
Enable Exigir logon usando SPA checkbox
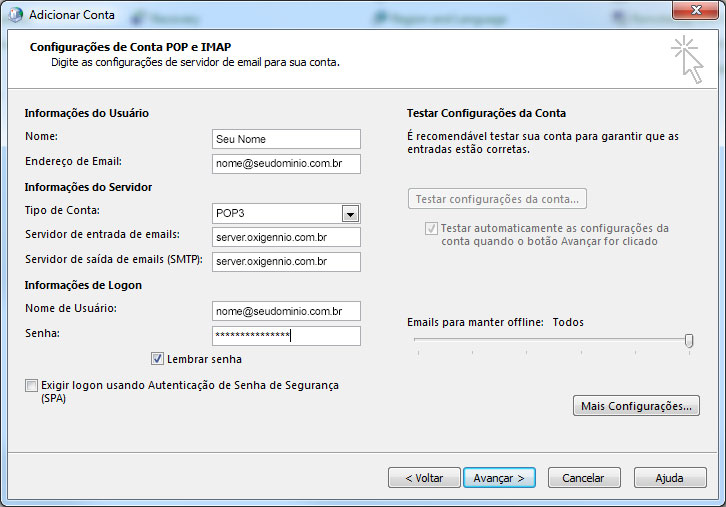32,385
